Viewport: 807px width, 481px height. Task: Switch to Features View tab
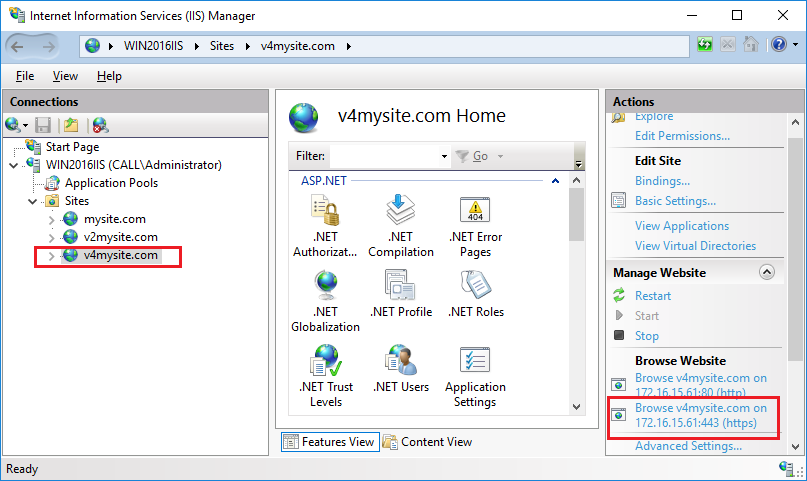(330, 442)
